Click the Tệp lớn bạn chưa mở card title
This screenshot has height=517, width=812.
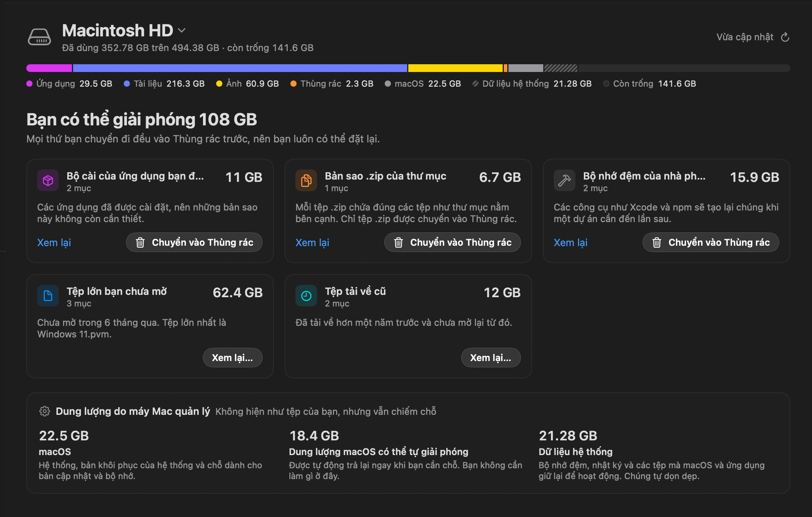[x=117, y=291]
